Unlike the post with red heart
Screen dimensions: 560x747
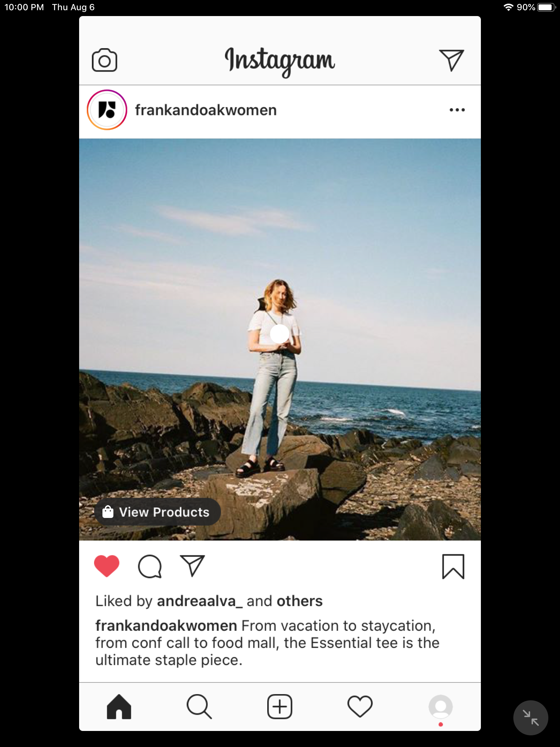[x=107, y=566]
